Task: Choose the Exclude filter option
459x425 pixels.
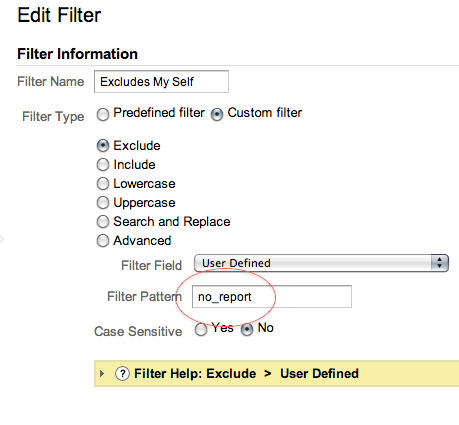Action: point(103,146)
